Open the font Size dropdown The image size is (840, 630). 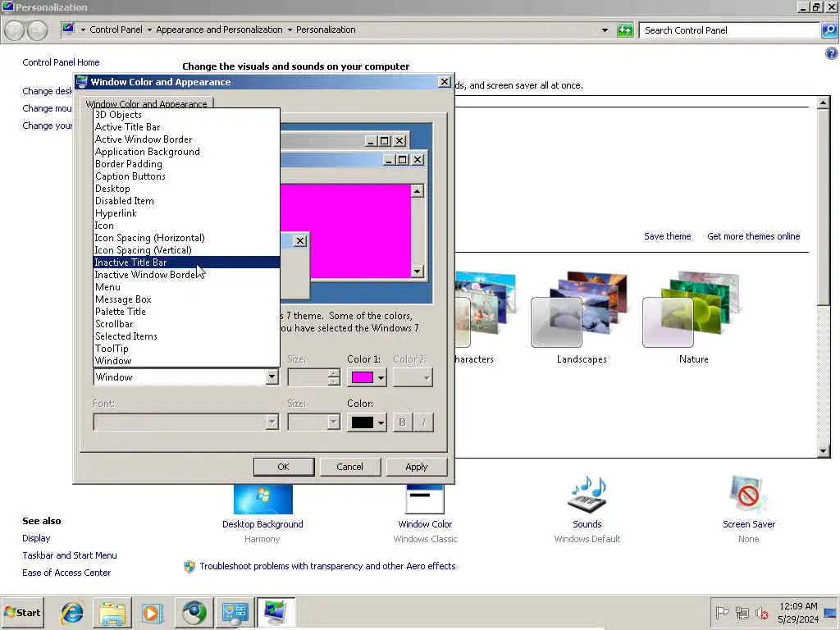point(313,422)
